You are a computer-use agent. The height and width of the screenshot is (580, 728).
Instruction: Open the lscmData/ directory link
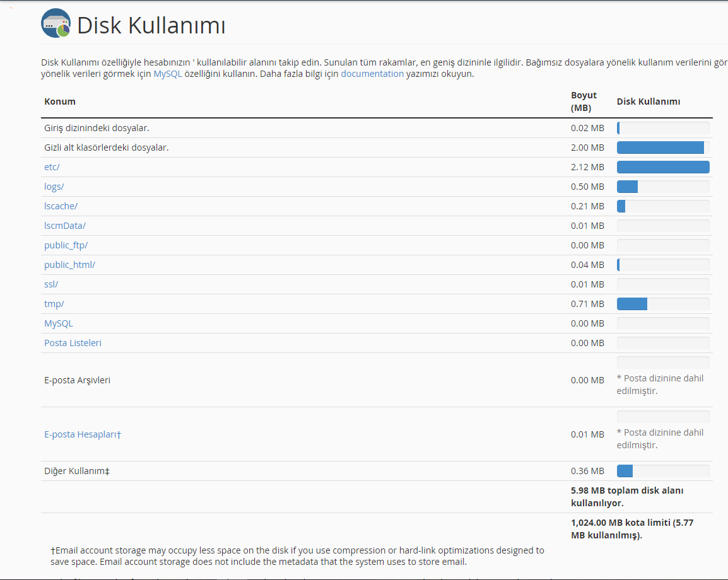[65, 226]
